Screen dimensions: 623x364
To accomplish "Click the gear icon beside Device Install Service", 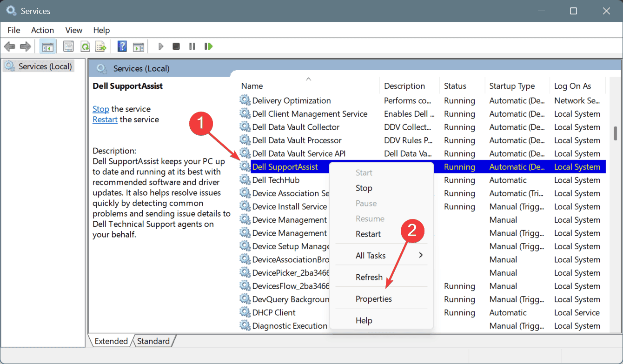I will pyautogui.click(x=245, y=206).
